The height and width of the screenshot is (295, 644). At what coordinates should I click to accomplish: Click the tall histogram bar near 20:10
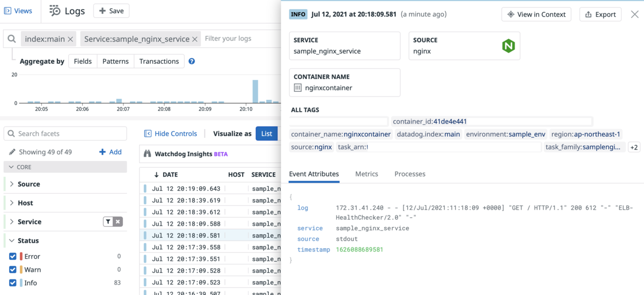click(x=255, y=91)
